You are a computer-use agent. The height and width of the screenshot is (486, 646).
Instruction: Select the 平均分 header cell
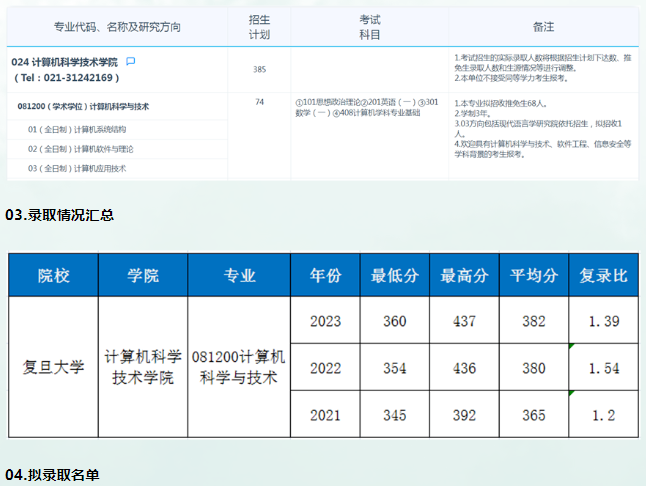(534, 275)
